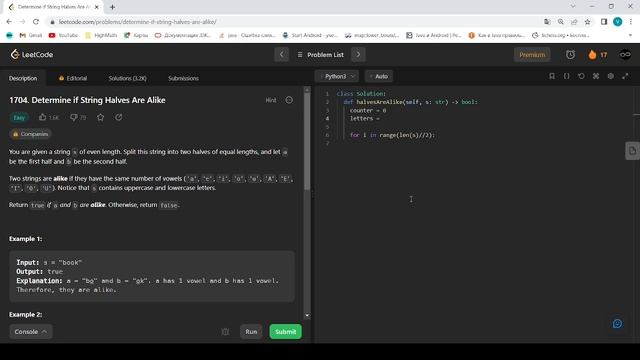Bookmark this page star icon
The height and width of the screenshot is (360, 640).
pyautogui.click(x=587, y=22)
